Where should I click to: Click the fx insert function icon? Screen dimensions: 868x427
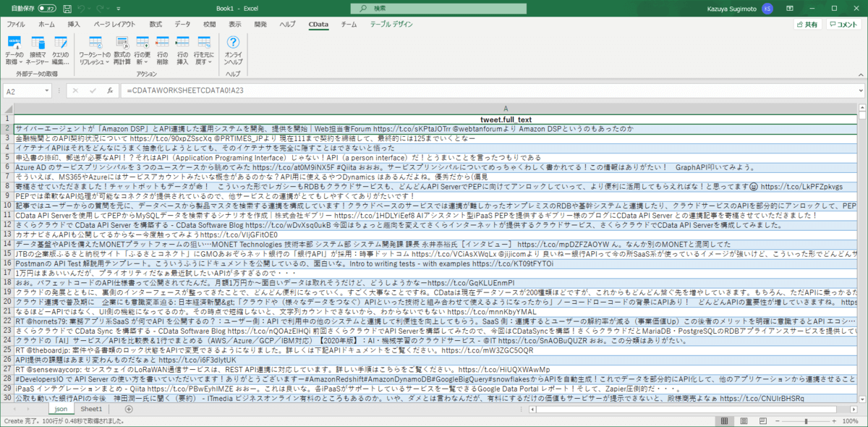(110, 91)
